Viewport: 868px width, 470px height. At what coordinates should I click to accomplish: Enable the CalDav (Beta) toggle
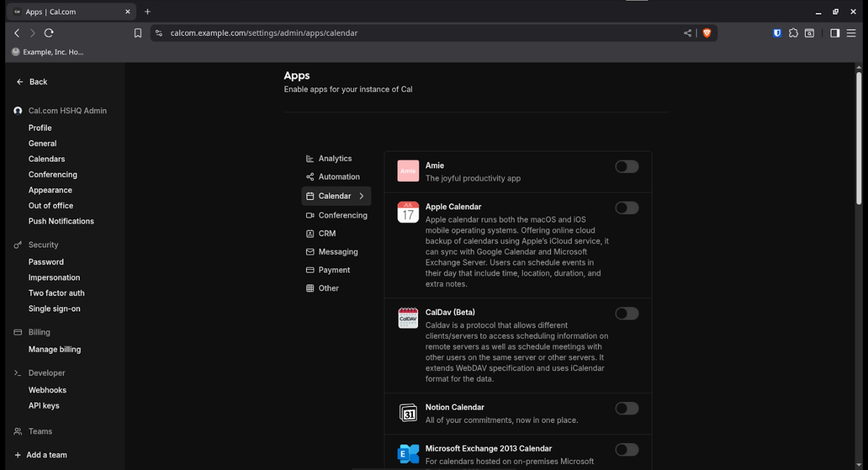pyautogui.click(x=627, y=314)
